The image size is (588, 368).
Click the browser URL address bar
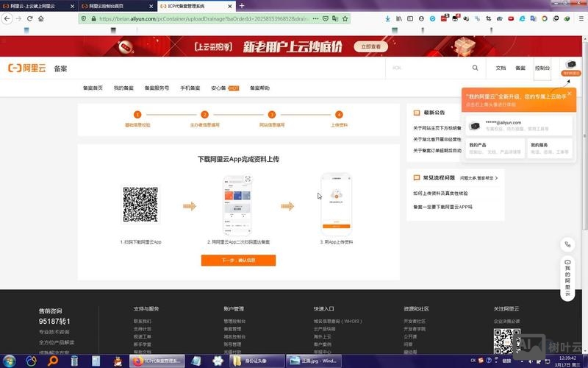pos(204,18)
